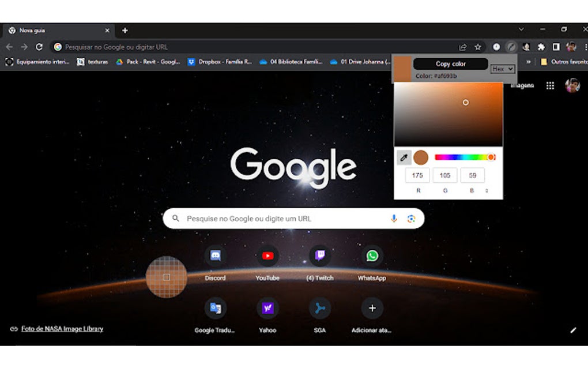Open the WhatsApp shortcut

(372, 256)
